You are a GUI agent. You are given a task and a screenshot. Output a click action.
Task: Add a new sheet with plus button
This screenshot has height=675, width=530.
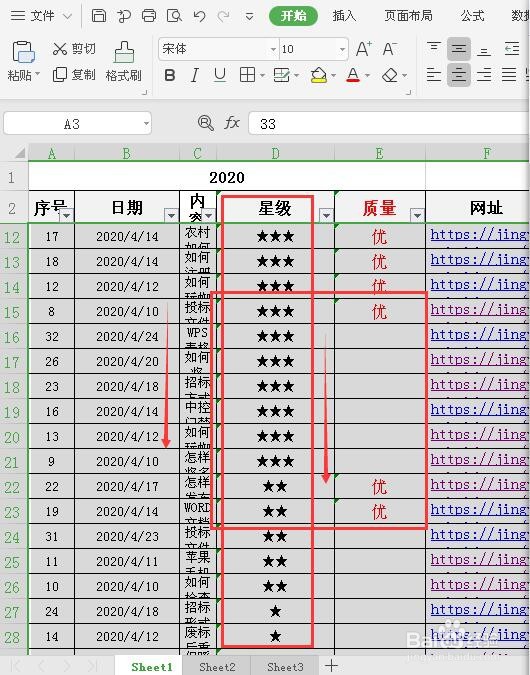[331, 666]
